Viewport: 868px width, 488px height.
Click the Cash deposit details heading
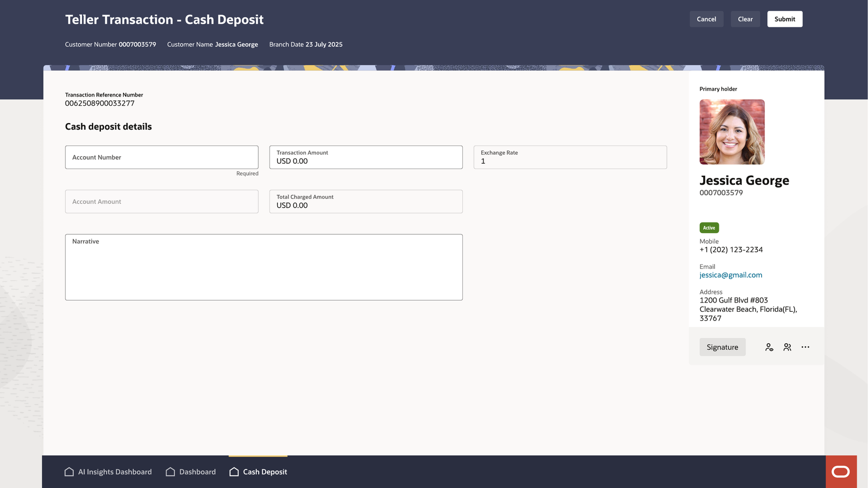(108, 126)
